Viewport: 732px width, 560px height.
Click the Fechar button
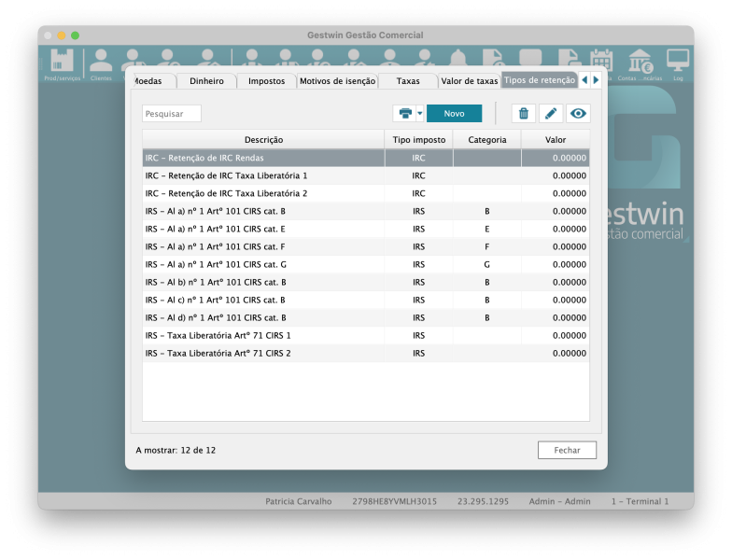click(x=567, y=450)
